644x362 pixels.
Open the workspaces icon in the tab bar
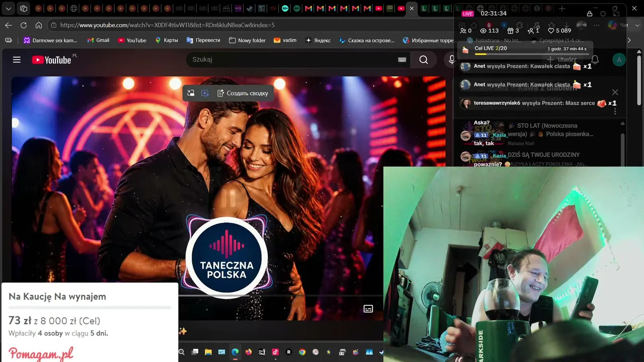click(24, 9)
